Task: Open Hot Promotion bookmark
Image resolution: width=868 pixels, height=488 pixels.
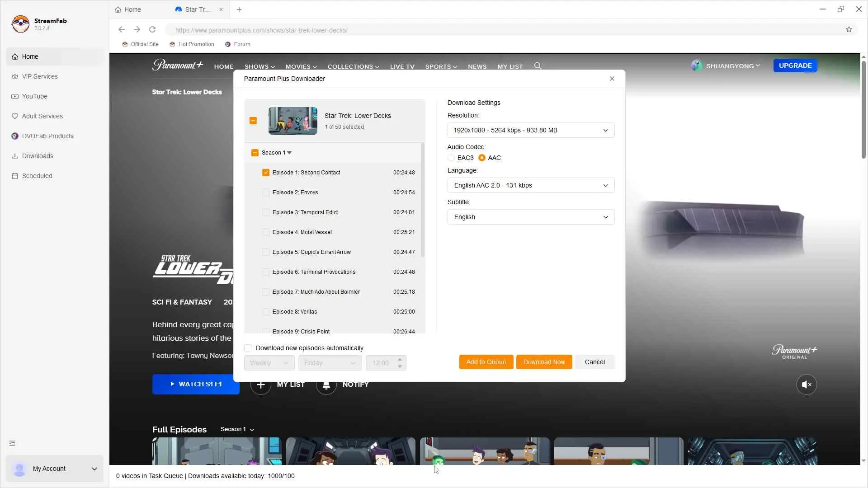Action: (x=192, y=44)
